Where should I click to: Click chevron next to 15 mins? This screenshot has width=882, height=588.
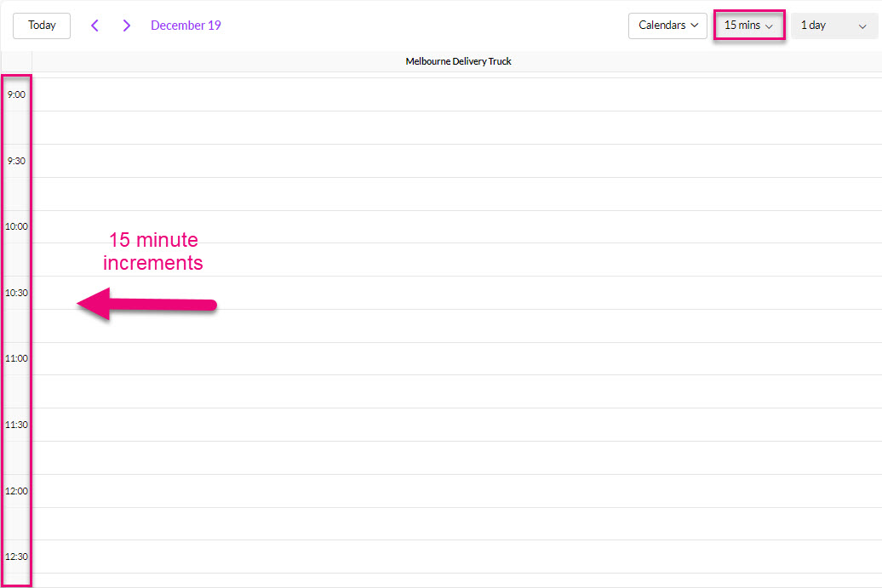pyautogui.click(x=770, y=26)
